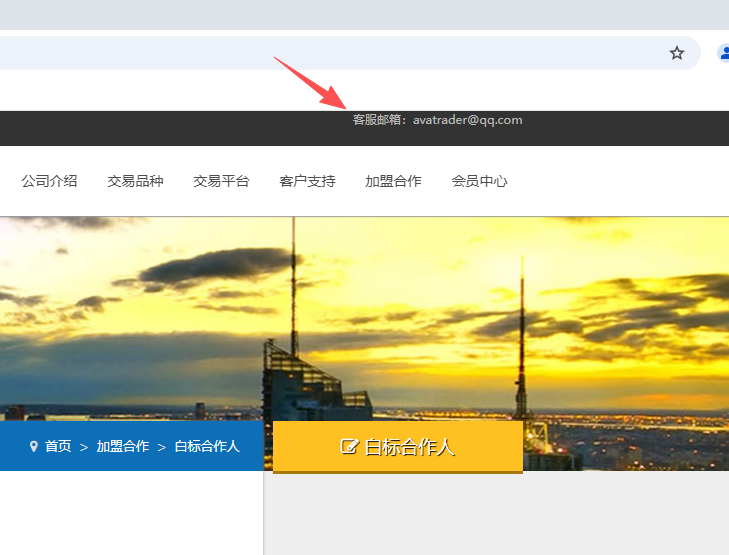Choose 加盟合作 from the main navigation
This screenshot has height=555, width=729.
[x=393, y=181]
